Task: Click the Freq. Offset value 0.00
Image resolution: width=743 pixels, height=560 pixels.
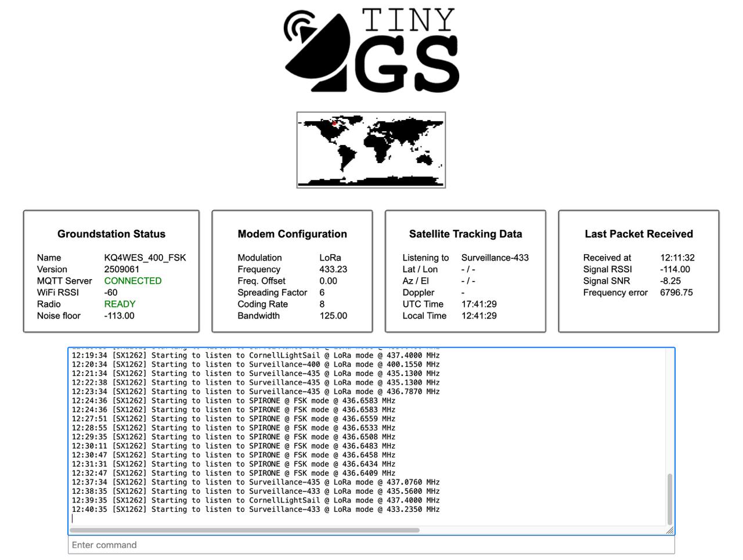Action: coord(329,281)
